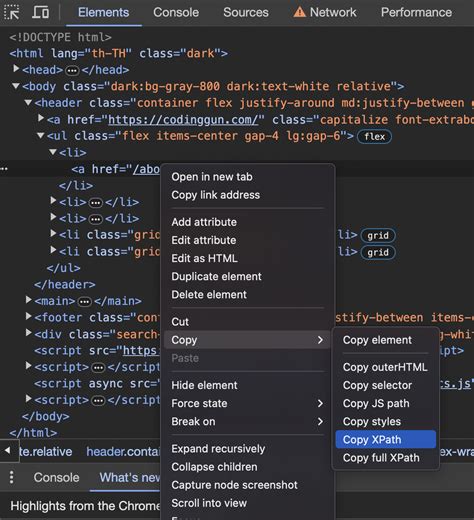Select the html lang="th-TH" row
The height and width of the screenshot is (520, 474).
pyautogui.click(x=119, y=53)
